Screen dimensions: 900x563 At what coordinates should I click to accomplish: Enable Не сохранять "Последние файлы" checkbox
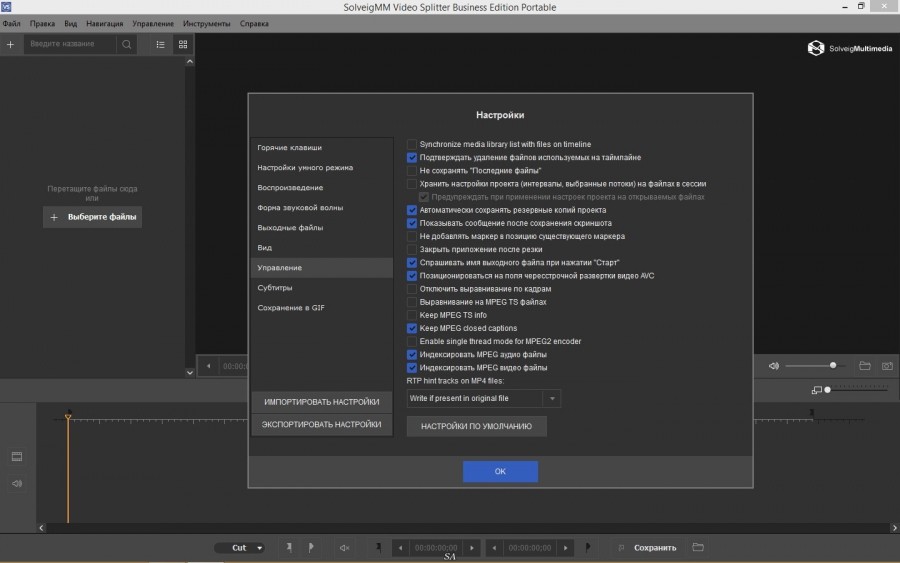click(412, 170)
